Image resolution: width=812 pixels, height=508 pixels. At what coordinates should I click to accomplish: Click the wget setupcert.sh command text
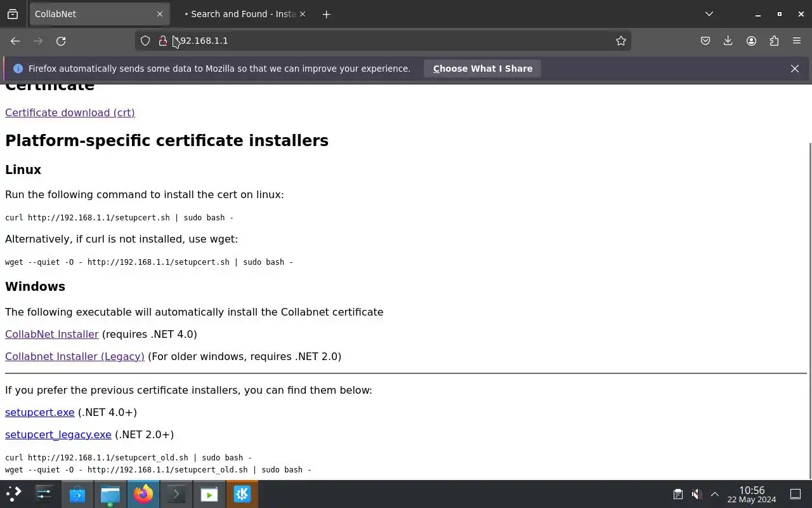pos(149,262)
